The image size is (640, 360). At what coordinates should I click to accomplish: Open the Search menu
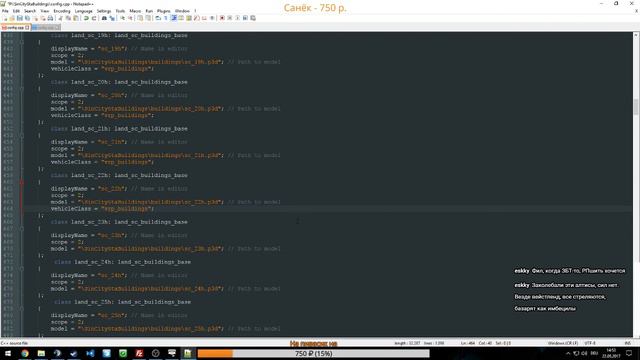click(x=30, y=11)
